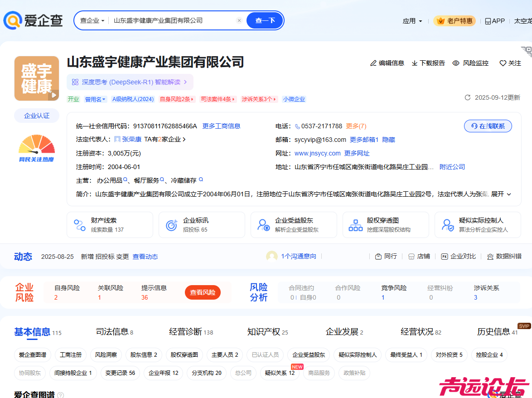The width and height of the screenshot is (532, 398).
Task: Open the www.jnsycy.com website link
Action: click(x=318, y=153)
